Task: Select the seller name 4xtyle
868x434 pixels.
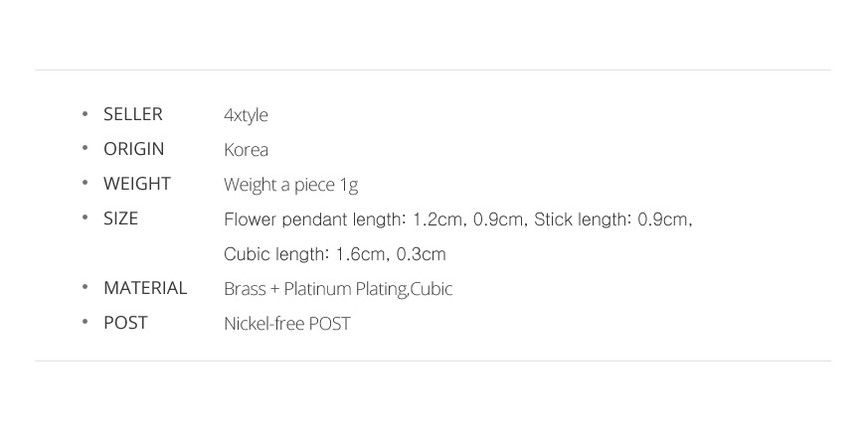Action: (x=246, y=115)
